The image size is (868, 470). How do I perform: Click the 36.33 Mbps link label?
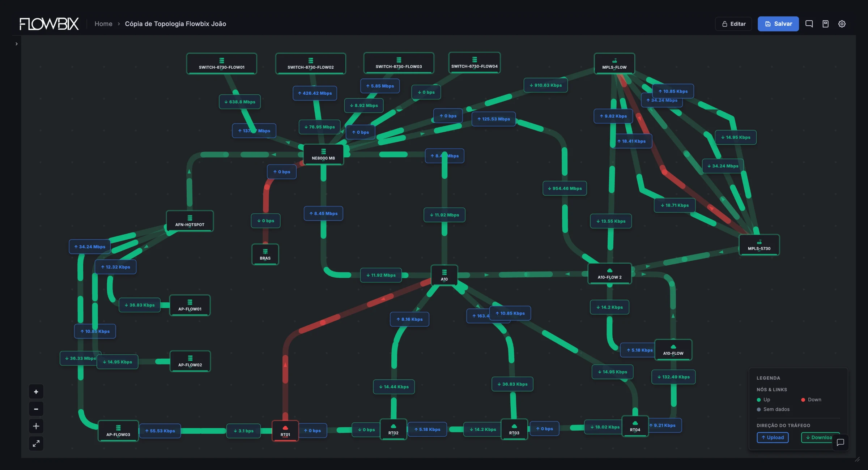click(80, 359)
